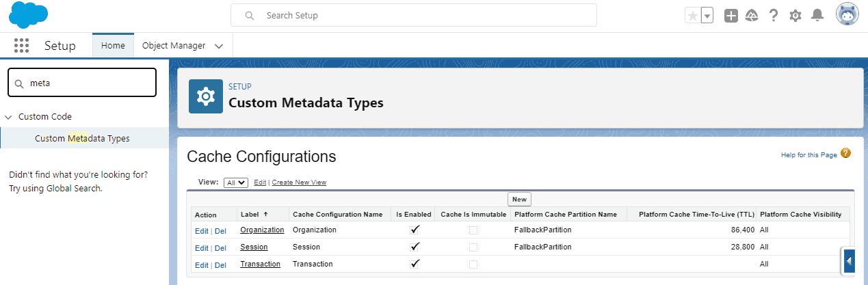The height and width of the screenshot is (285, 868).
Task: Collapse the Custom Code section
Action: 8,117
